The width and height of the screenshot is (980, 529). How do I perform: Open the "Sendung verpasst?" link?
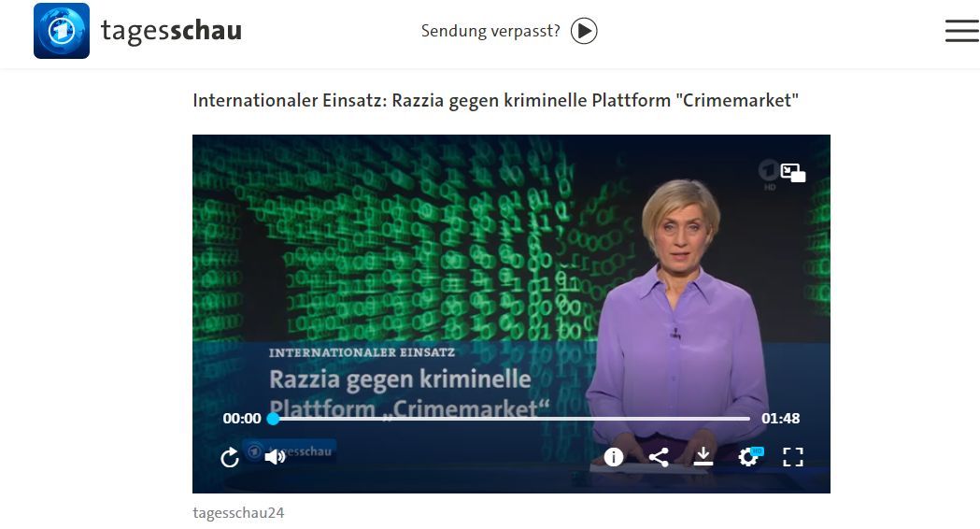pyautogui.click(x=490, y=31)
